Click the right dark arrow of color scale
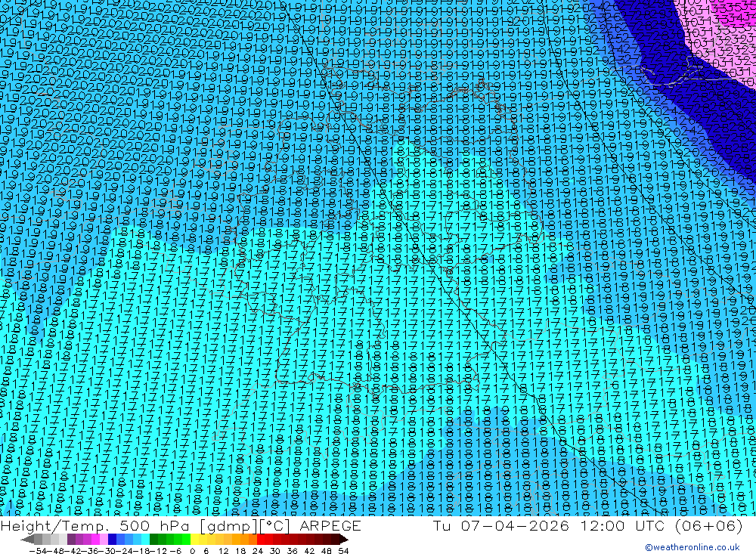756x554 pixels. (344, 539)
